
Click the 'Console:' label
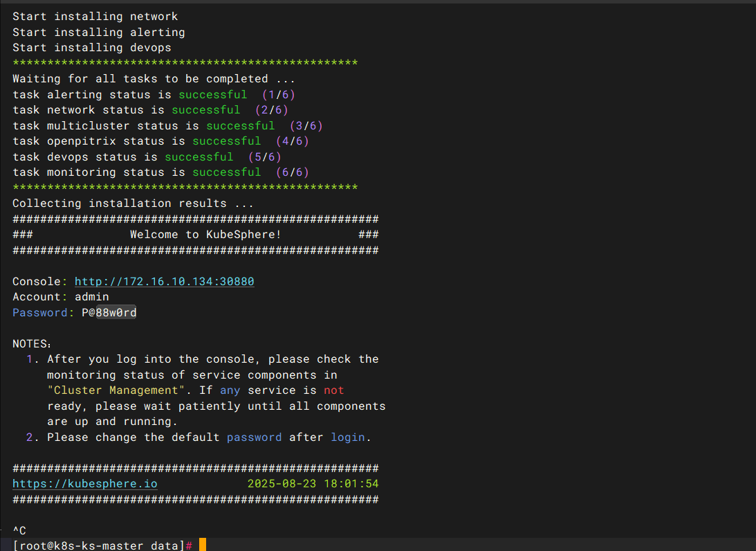pos(40,281)
